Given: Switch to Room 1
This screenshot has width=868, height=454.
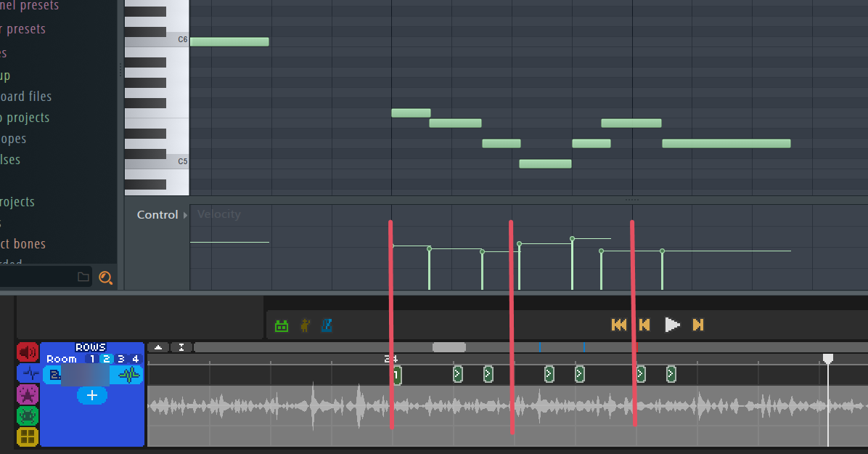Looking at the screenshot, I should 92,359.
